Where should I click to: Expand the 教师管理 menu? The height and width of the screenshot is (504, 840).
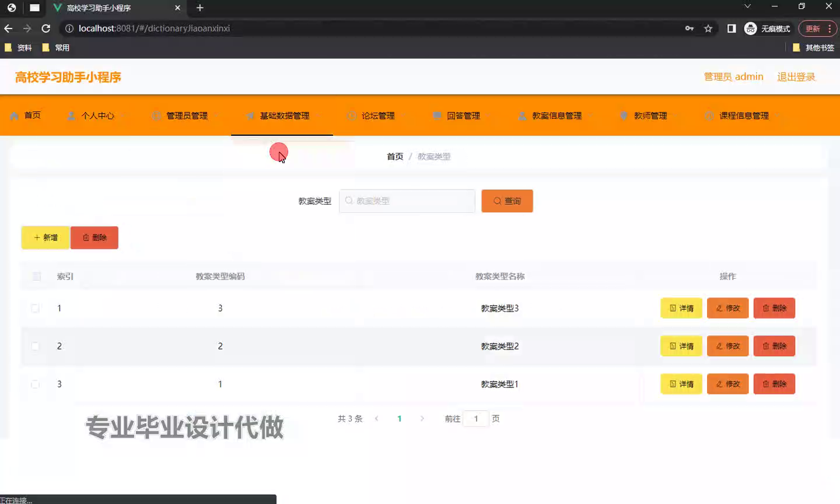pyautogui.click(x=650, y=116)
